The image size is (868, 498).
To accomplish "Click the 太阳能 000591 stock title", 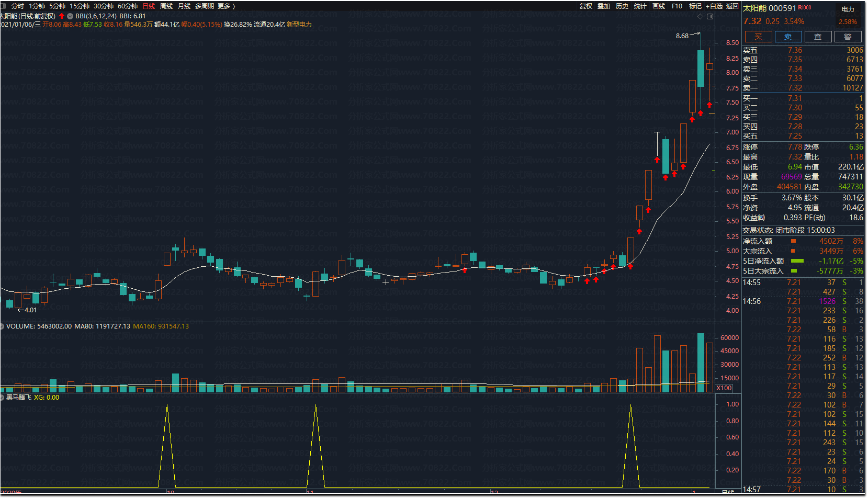I will pos(769,8).
